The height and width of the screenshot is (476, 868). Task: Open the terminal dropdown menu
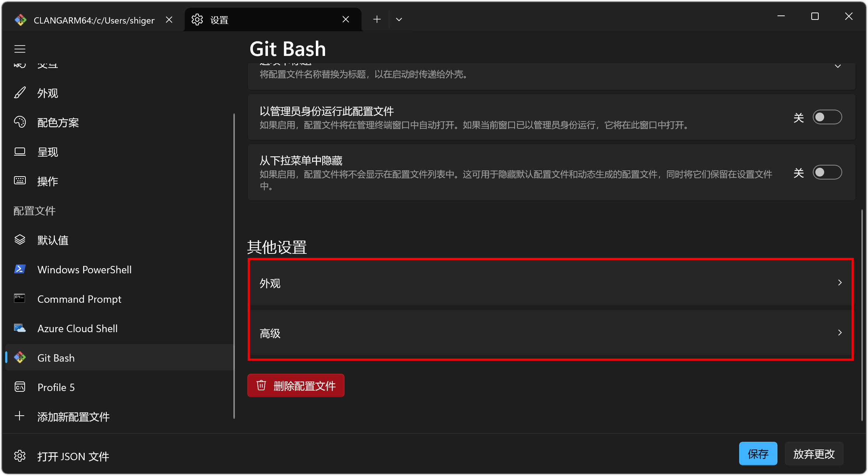pyautogui.click(x=399, y=19)
